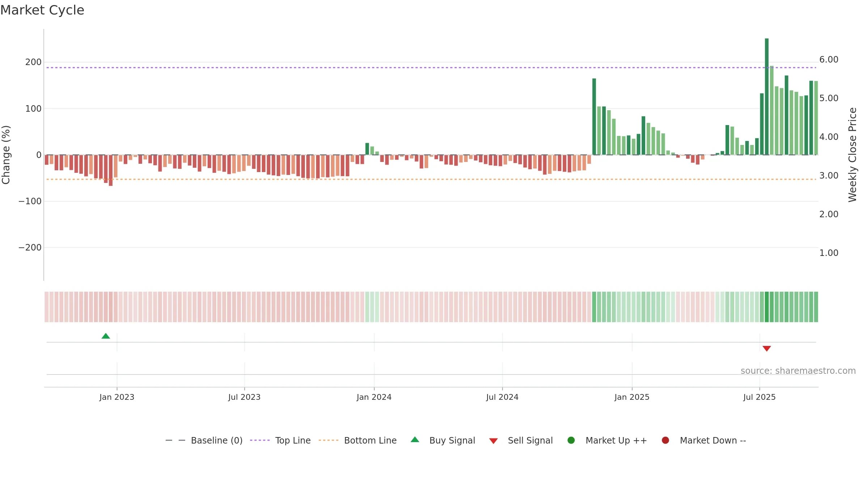Viewport: 868px width, 488px height.
Task: Click the Jul 2025 x-axis label
Action: click(x=759, y=397)
